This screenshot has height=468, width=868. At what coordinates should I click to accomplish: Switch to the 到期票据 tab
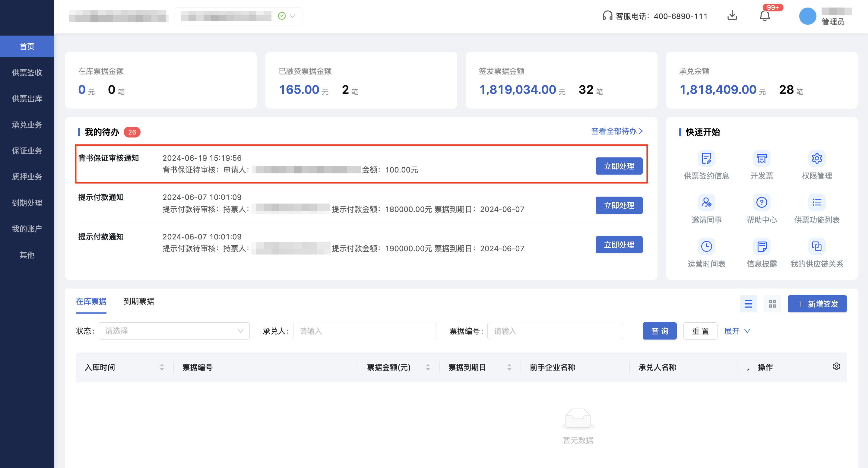pyautogui.click(x=139, y=302)
